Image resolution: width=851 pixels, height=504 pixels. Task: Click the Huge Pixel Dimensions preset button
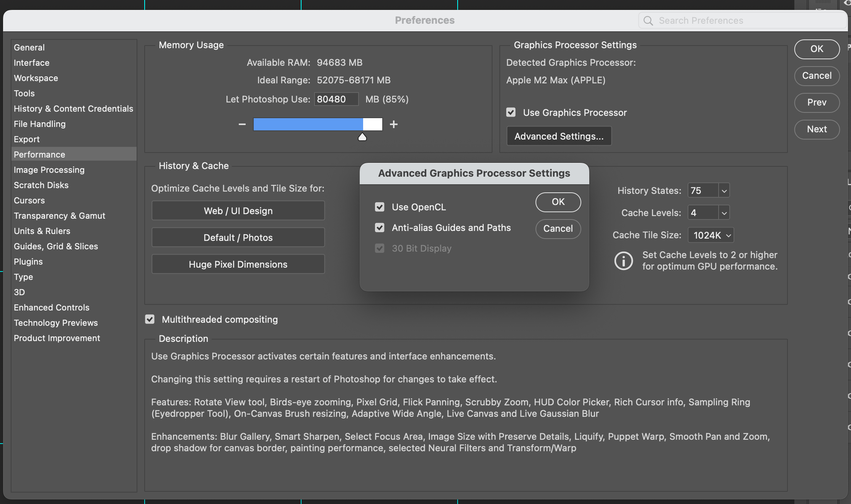click(238, 264)
